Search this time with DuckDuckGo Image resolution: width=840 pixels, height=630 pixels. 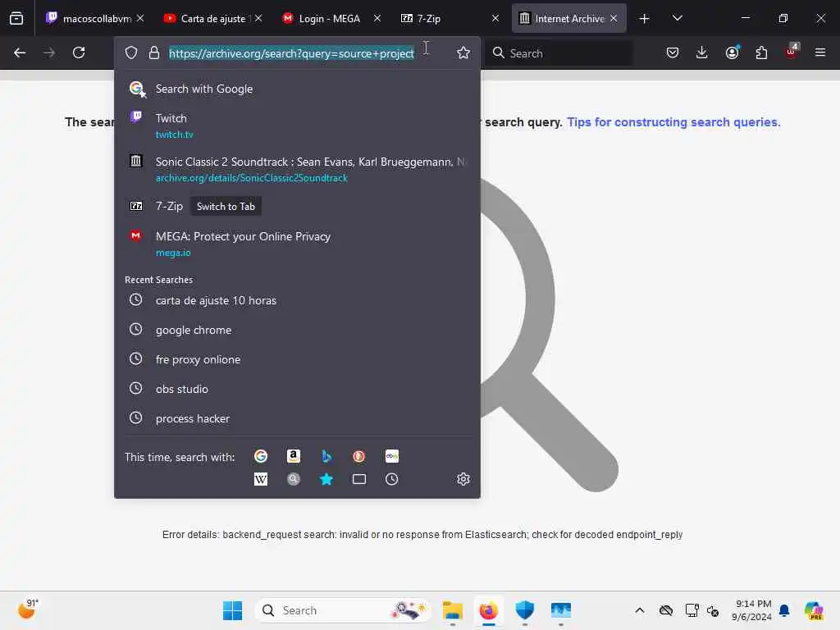pyautogui.click(x=359, y=456)
